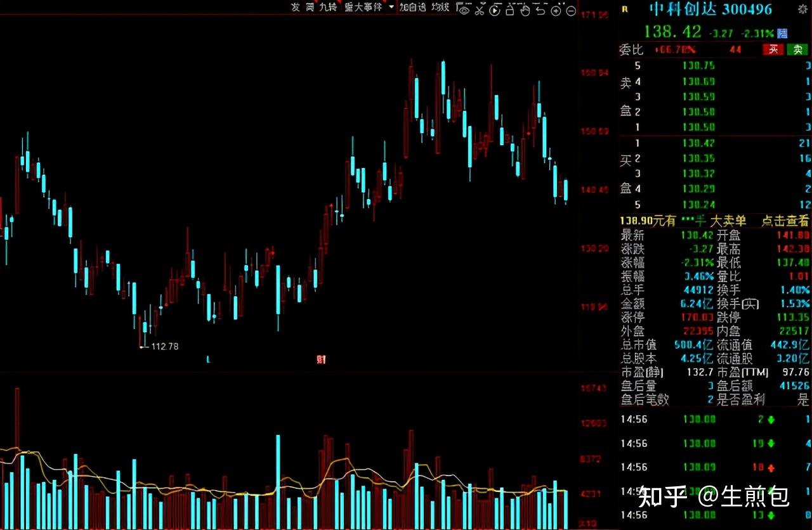Click the 盘后笔数 after-hours trades label
Image resolution: width=812 pixels, height=530 pixels.
tap(645, 400)
